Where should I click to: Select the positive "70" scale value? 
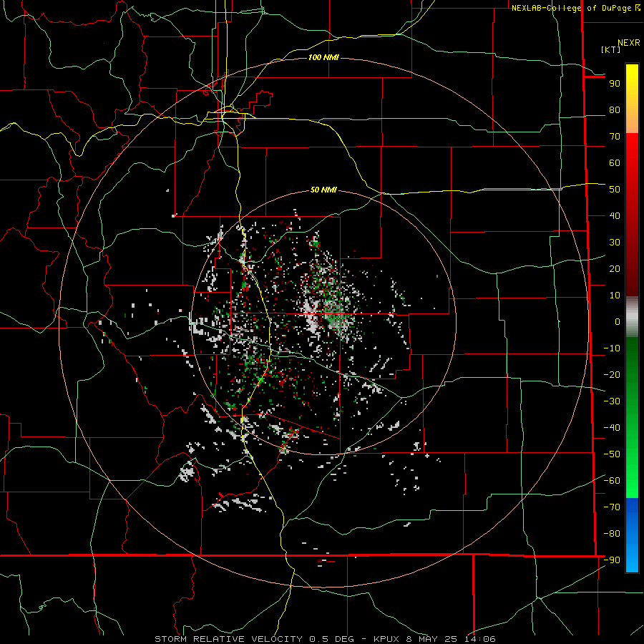point(615,137)
